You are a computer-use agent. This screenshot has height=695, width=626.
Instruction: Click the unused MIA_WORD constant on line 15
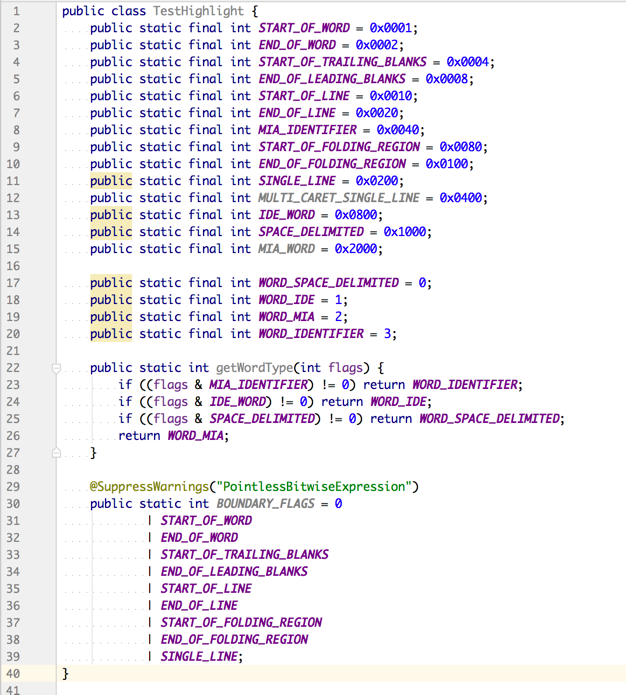287,249
